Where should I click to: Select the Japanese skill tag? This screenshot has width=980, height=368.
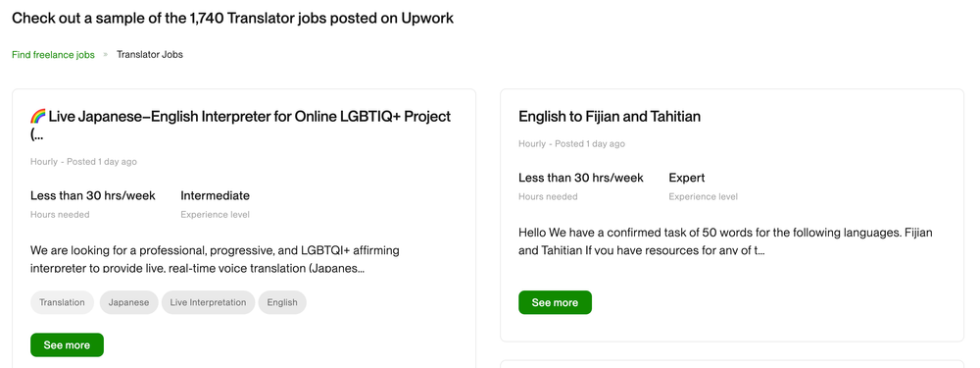(128, 302)
